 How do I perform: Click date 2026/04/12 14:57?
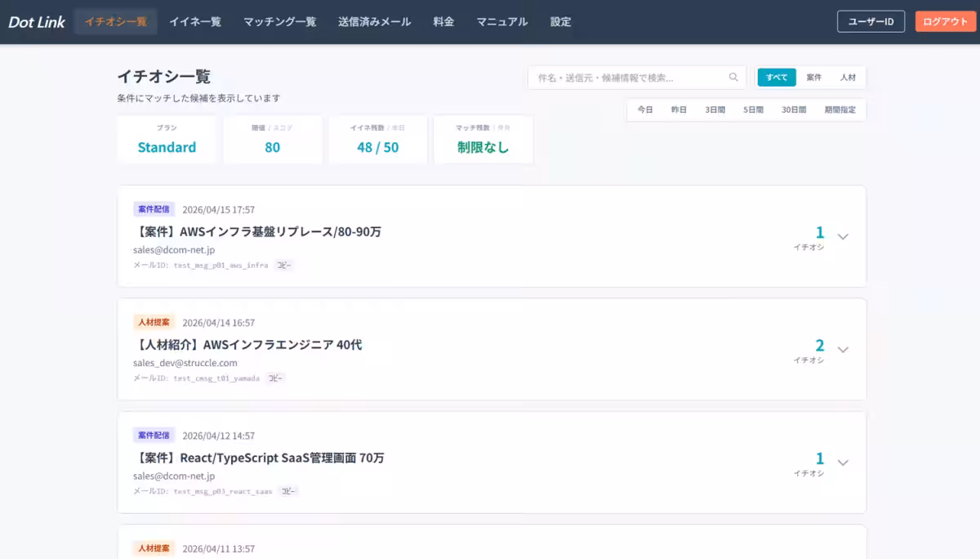[219, 436]
